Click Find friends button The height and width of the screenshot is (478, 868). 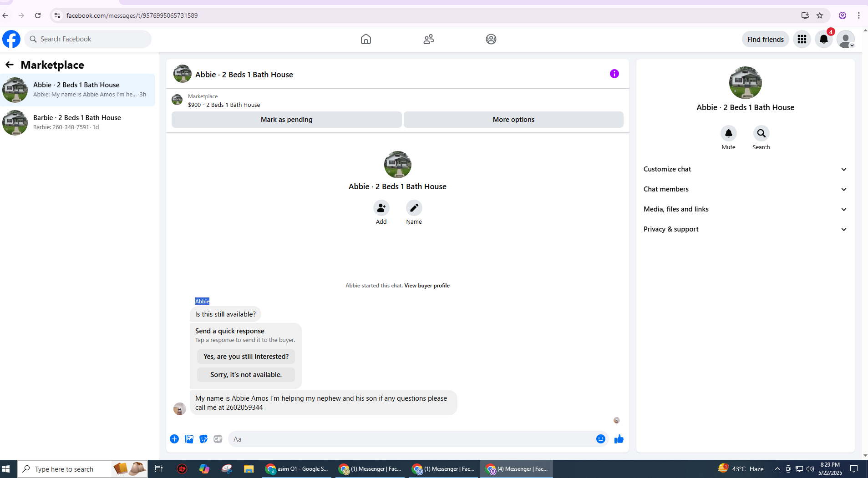(x=766, y=39)
